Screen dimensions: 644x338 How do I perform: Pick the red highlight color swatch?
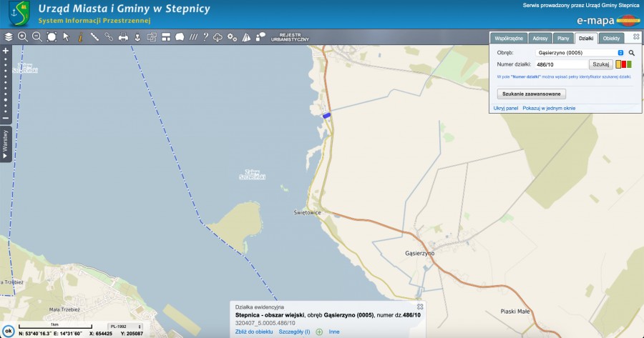coord(624,64)
